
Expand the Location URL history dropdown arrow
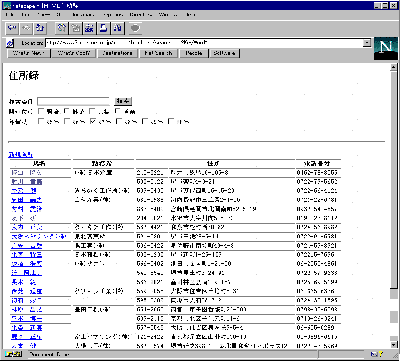(x=367, y=43)
